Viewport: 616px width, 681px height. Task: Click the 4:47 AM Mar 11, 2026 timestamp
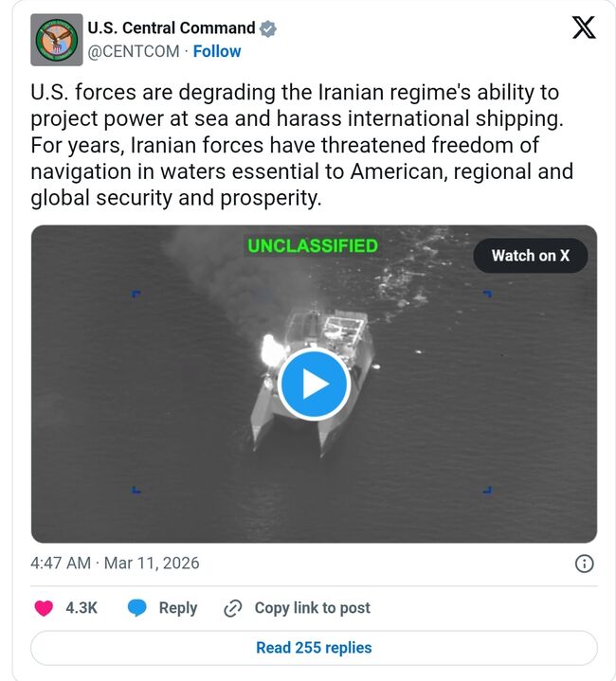[115, 563]
